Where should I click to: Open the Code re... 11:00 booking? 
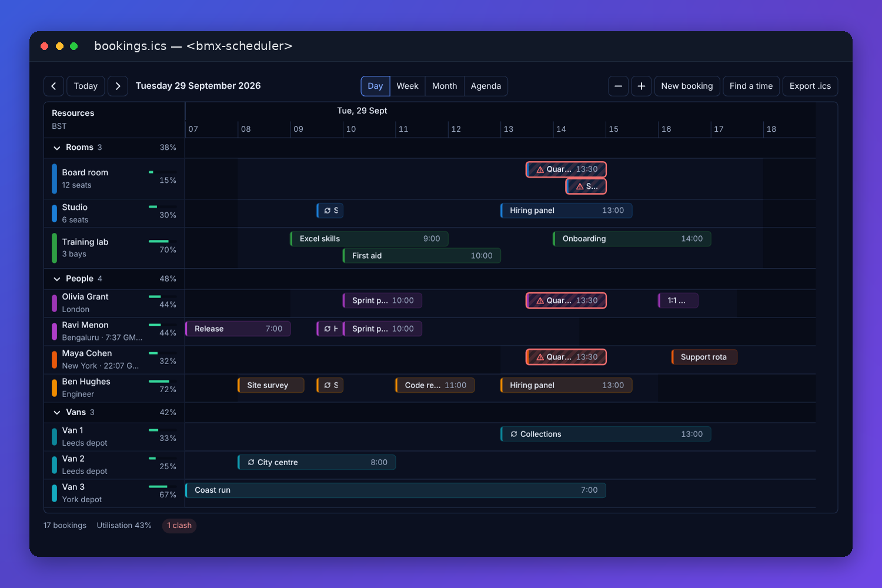coord(435,385)
